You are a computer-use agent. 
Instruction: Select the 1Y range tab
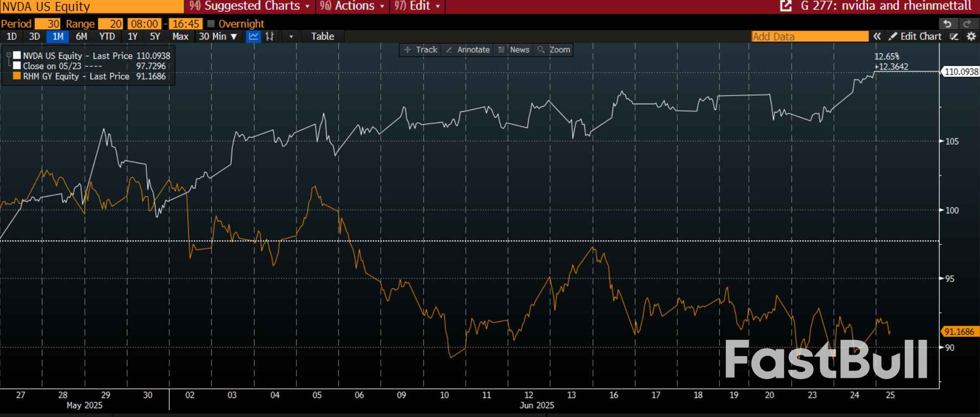pyautogui.click(x=132, y=36)
